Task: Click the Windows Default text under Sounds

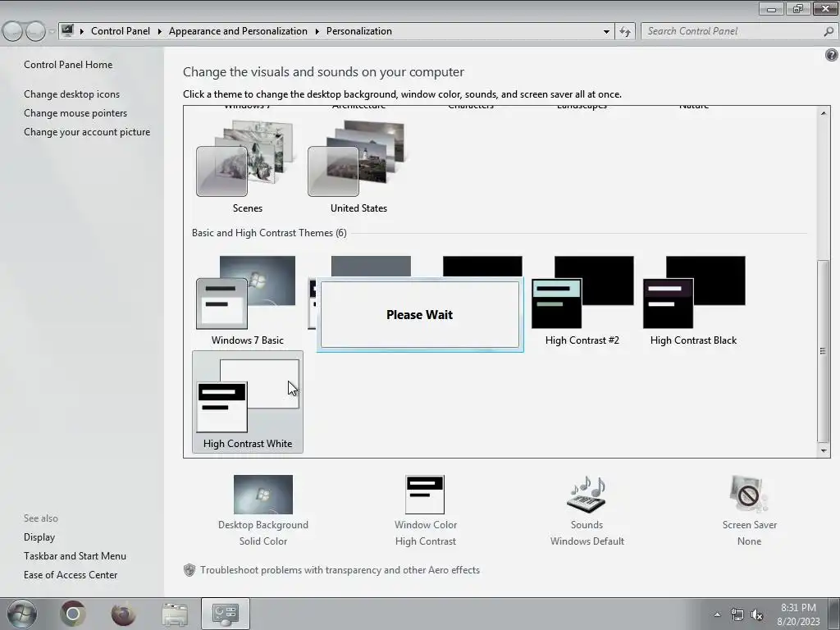Action: tap(587, 541)
